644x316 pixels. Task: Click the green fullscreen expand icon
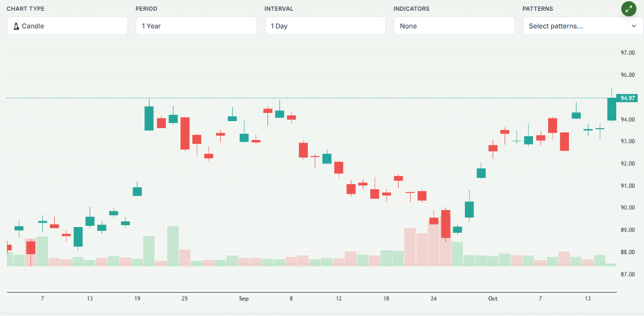click(x=628, y=9)
